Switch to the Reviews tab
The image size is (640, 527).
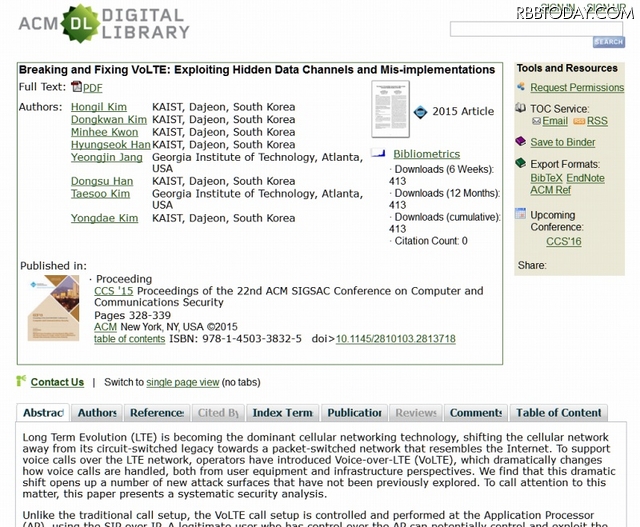click(x=416, y=413)
